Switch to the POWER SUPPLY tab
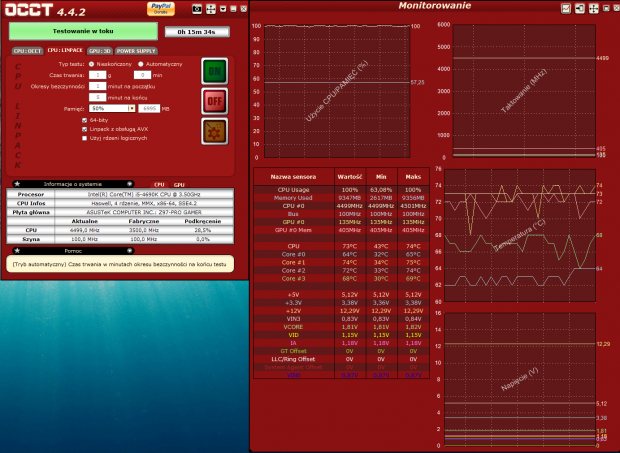Image resolution: width=620 pixels, height=453 pixels. (136, 49)
